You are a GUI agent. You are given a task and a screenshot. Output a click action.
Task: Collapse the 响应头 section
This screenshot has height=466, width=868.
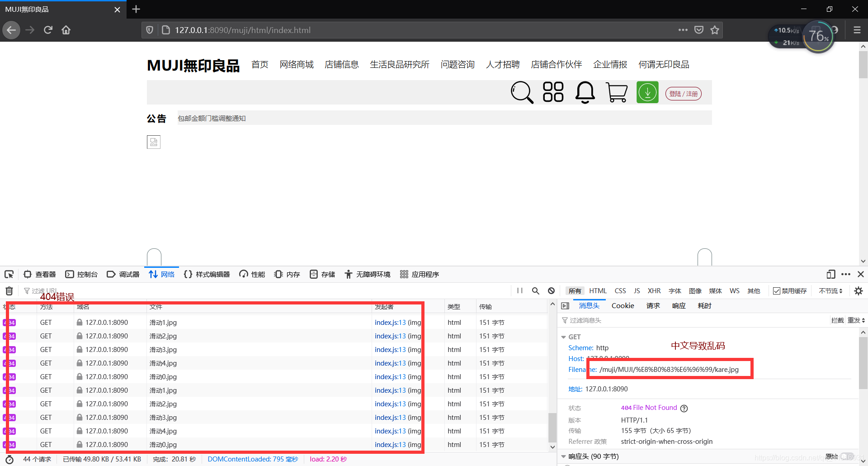(563, 456)
